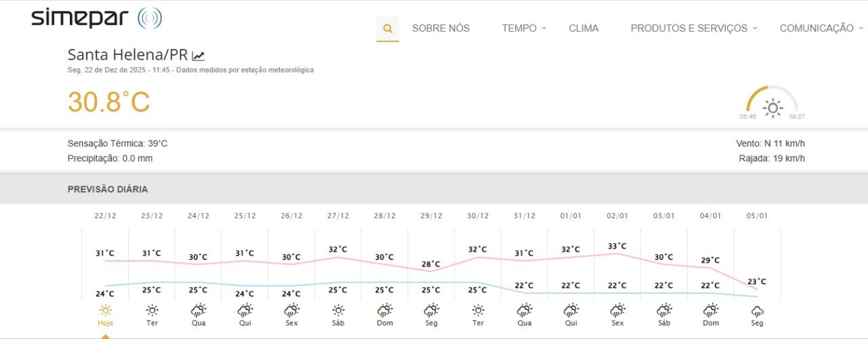Select the Ter 23/12 sunny icon
This screenshot has width=868, height=339.
152,310
